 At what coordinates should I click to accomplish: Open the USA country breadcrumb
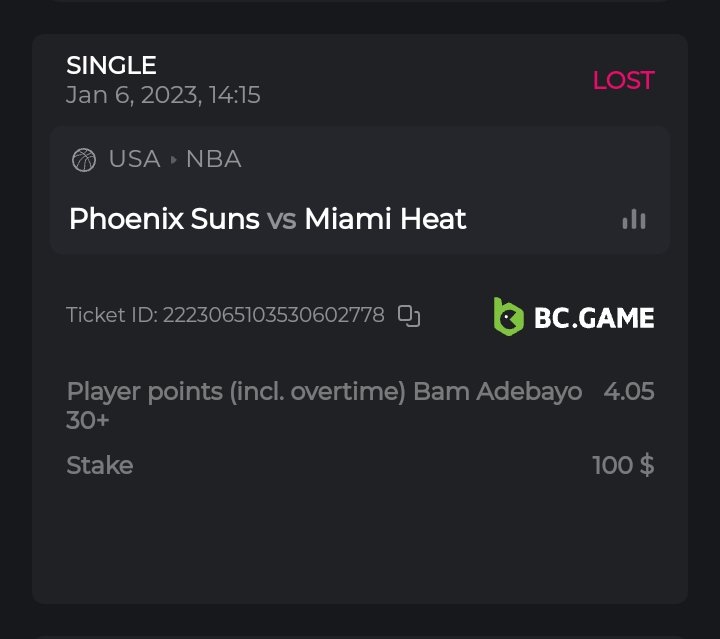tap(134, 160)
